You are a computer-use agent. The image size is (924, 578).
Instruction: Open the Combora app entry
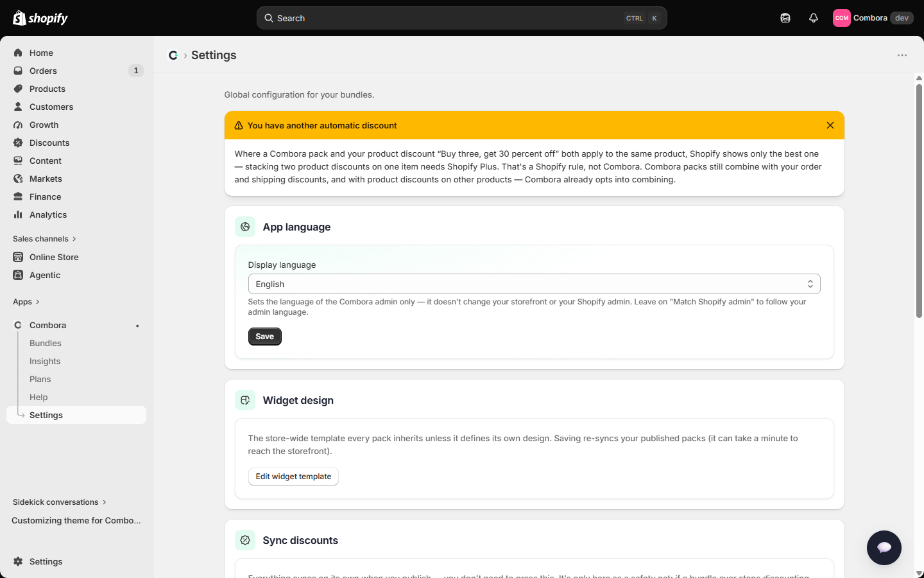pos(76,325)
